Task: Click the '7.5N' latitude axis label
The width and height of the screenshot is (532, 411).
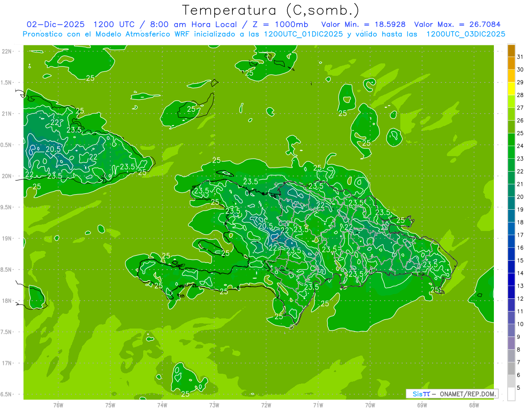Action: (7, 332)
